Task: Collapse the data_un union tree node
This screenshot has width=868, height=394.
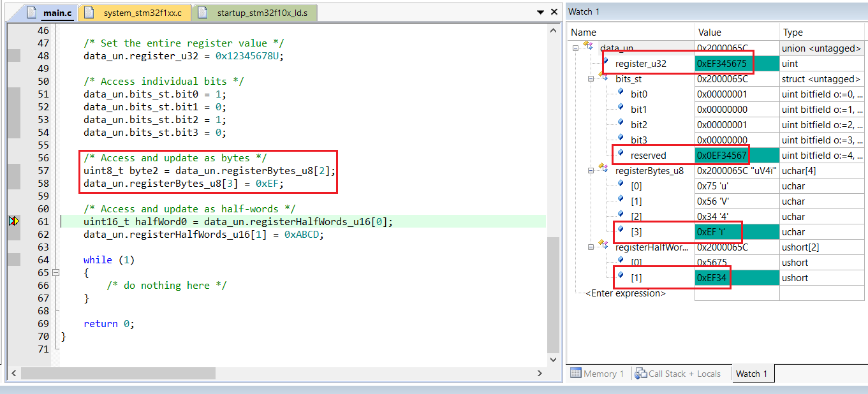Action: pos(575,48)
